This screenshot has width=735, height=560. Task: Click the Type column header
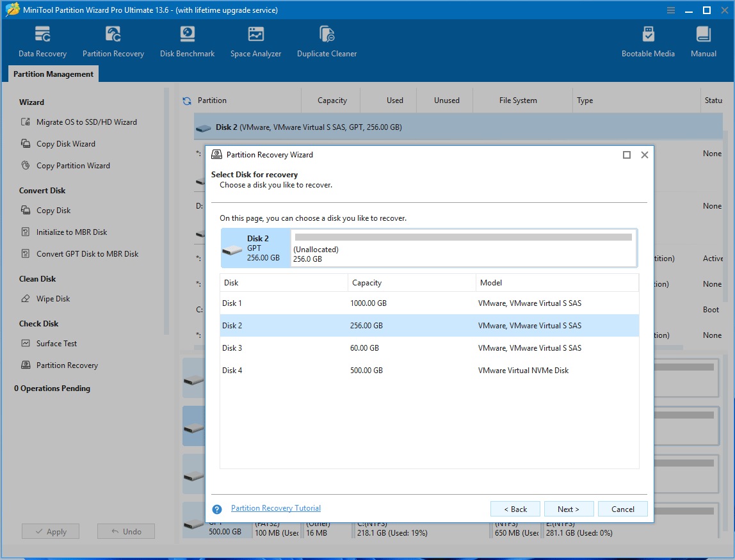(636, 100)
